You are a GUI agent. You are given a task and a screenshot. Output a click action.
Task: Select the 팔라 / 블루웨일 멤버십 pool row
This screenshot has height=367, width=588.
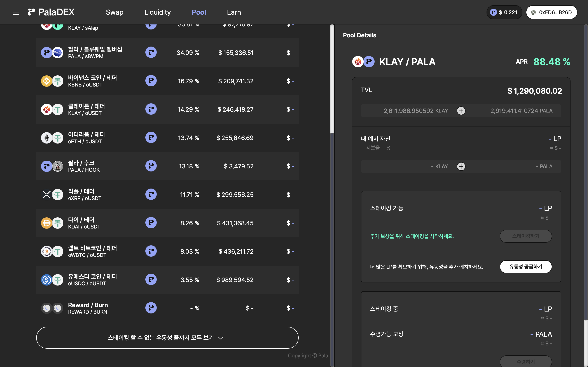(x=167, y=52)
